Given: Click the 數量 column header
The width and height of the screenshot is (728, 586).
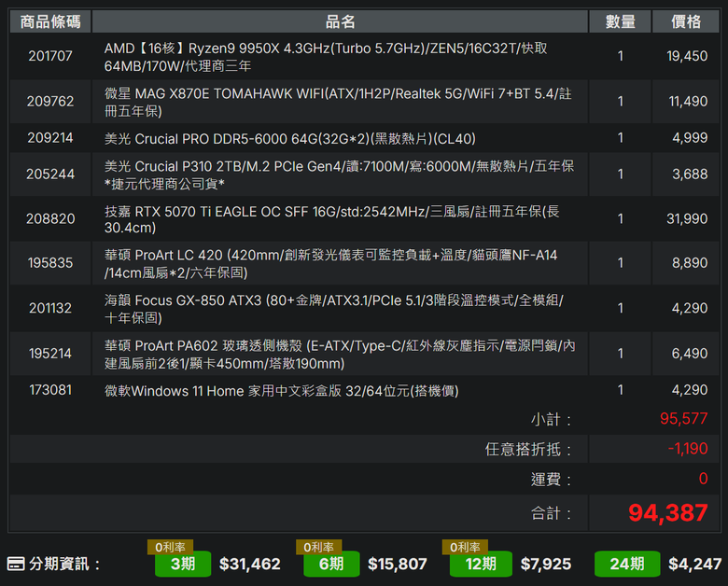Looking at the screenshot, I should (620, 21).
